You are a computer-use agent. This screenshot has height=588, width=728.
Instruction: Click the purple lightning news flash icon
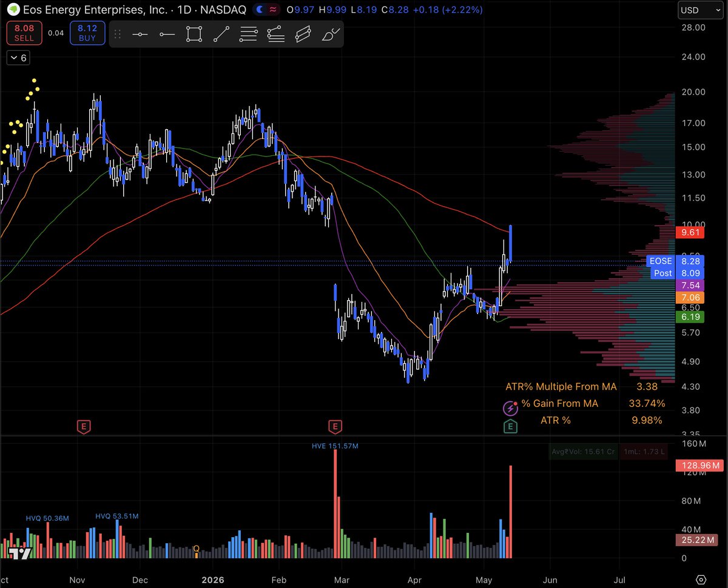(510, 408)
